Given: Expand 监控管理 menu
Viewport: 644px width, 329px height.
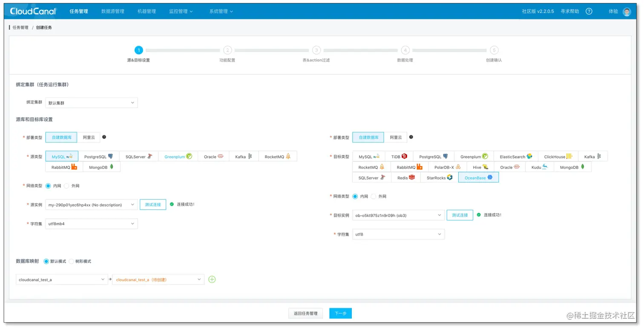Looking at the screenshot, I should pos(181,12).
